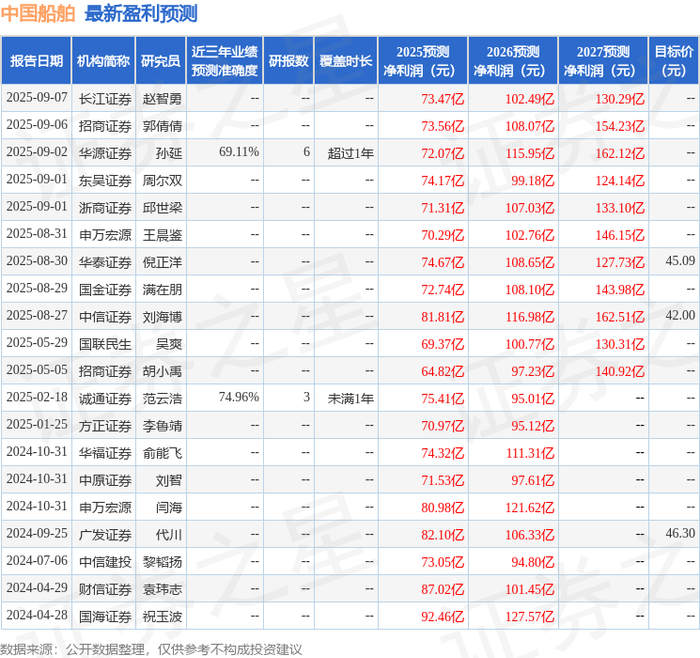Image resolution: width=700 pixels, height=658 pixels.
Task: Select institution 国联民生
Action: (x=105, y=344)
